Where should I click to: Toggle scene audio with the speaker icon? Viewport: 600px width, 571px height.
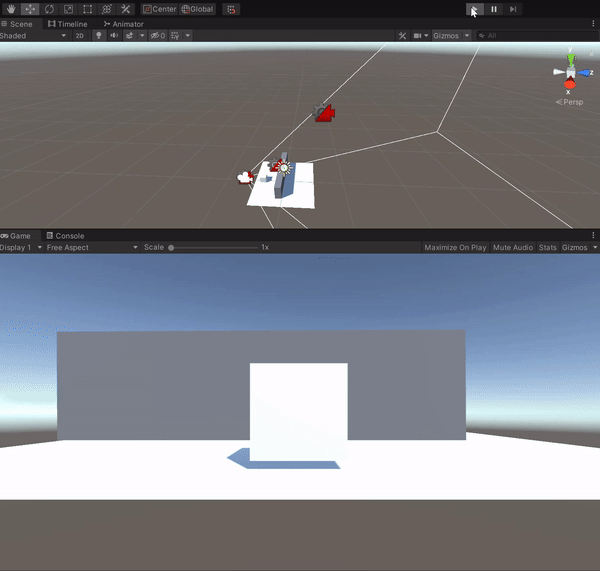[114, 36]
